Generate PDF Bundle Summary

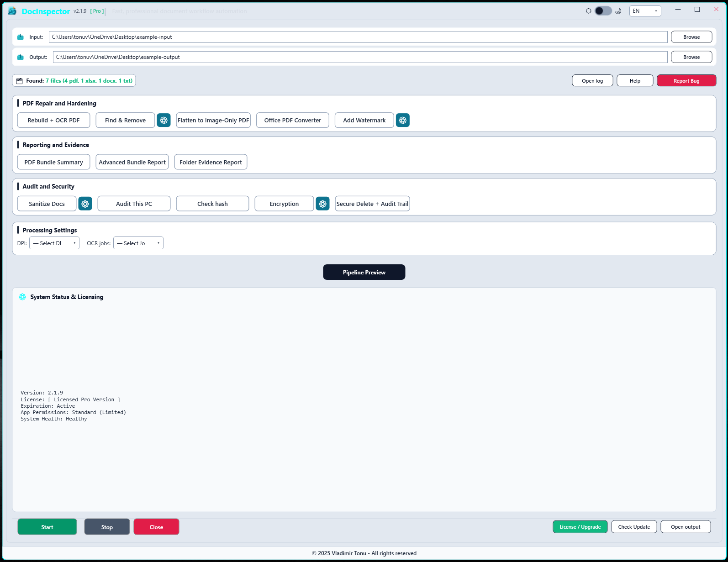point(53,162)
